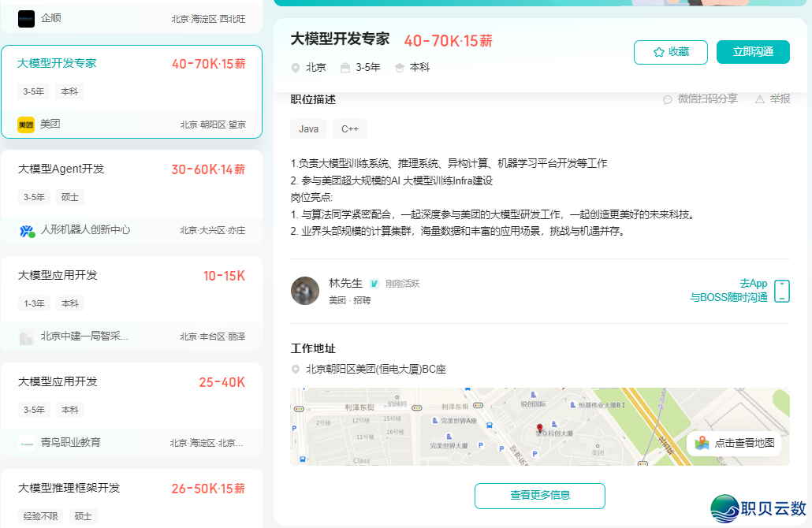This screenshot has height=528, width=812.
Task: Click the 工作地址 heading
Action: (x=313, y=348)
